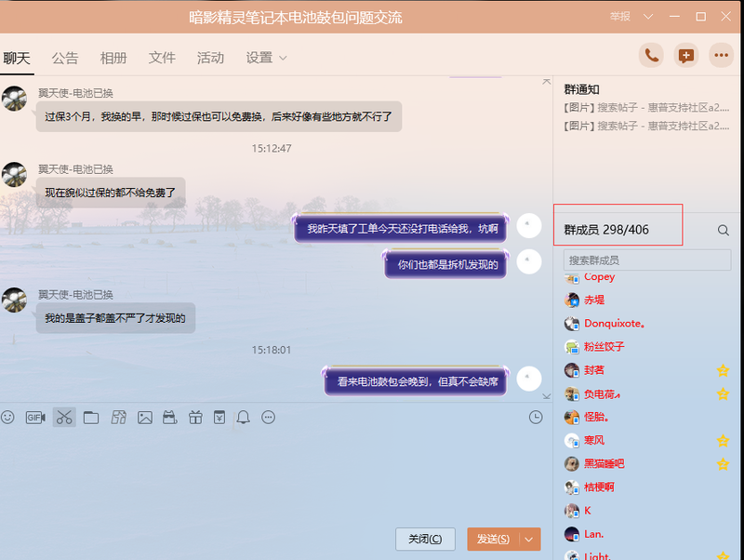Open the send file folder icon

[91, 418]
